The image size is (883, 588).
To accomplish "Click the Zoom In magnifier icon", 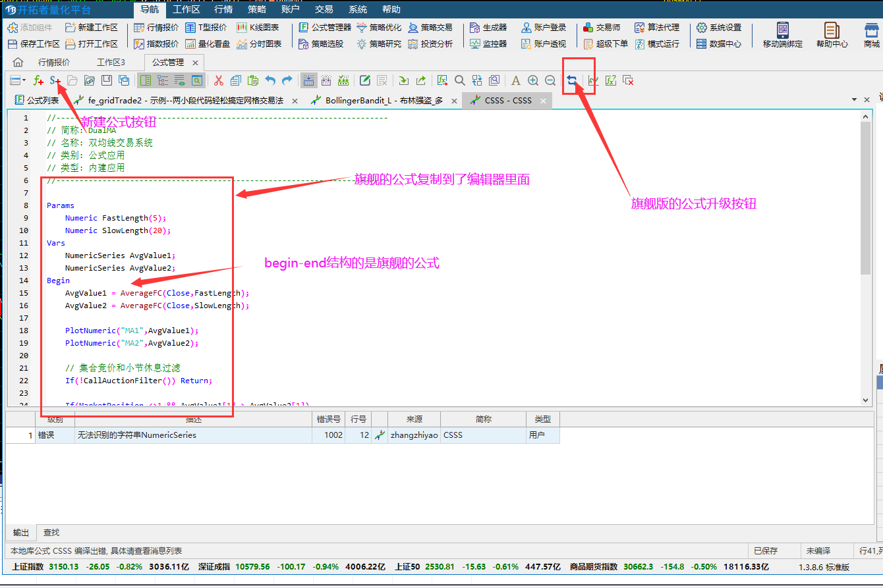I will [533, 80].
